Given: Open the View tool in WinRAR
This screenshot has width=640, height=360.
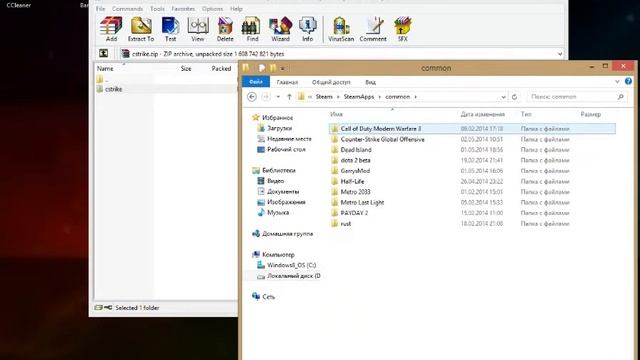Looking at the screenshot, I should [x=198, y=29].
